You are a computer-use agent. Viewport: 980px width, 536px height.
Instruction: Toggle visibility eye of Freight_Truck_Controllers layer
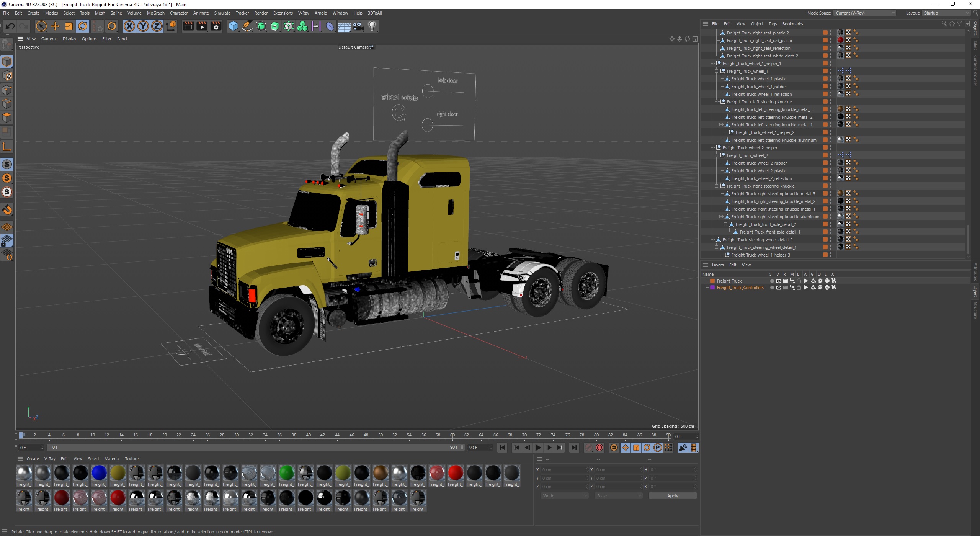coord(778,288)
